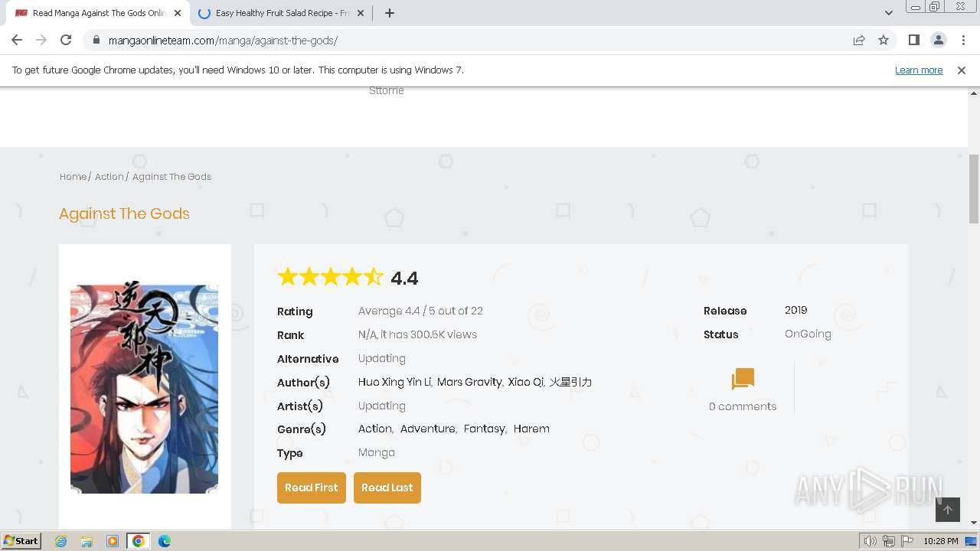Go to Home breadcrumb
This screenshot has height=551, width=980.
pos(73,176)
